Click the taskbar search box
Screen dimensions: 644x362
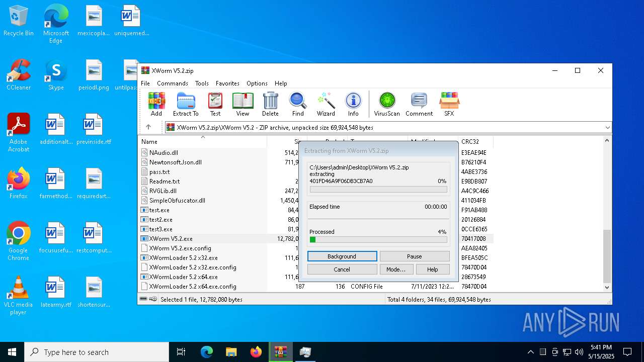coord(97,352)
